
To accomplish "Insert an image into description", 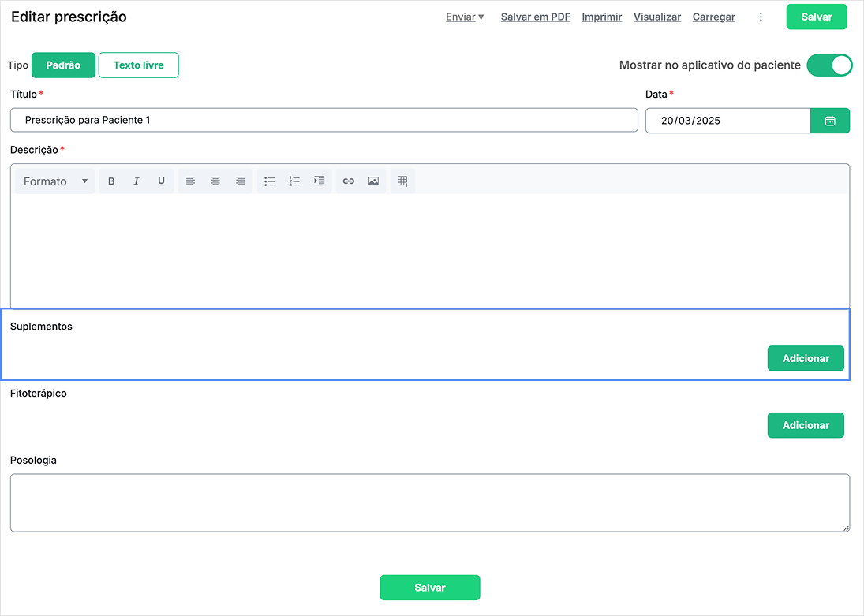I will [373, 181].
